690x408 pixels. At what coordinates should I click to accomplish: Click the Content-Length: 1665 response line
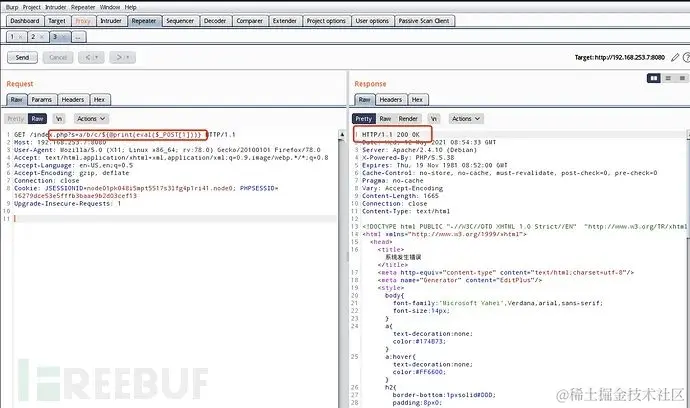tap(400, 196)
